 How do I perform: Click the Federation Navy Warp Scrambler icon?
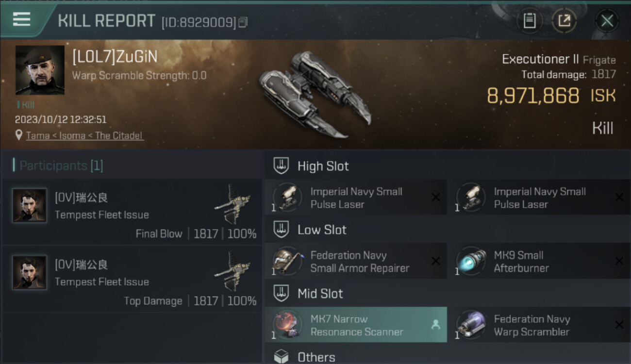coord(471,325)
